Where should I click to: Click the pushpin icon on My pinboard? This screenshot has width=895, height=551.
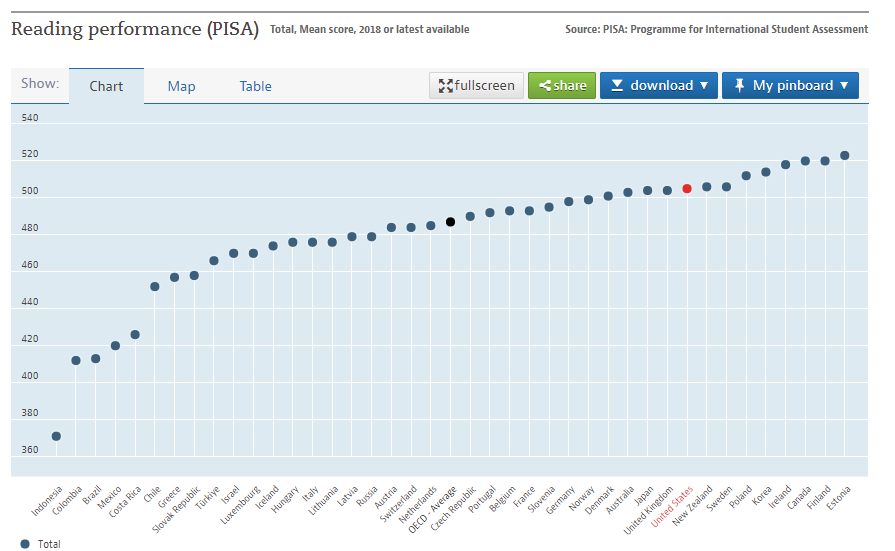coord(739,86)
